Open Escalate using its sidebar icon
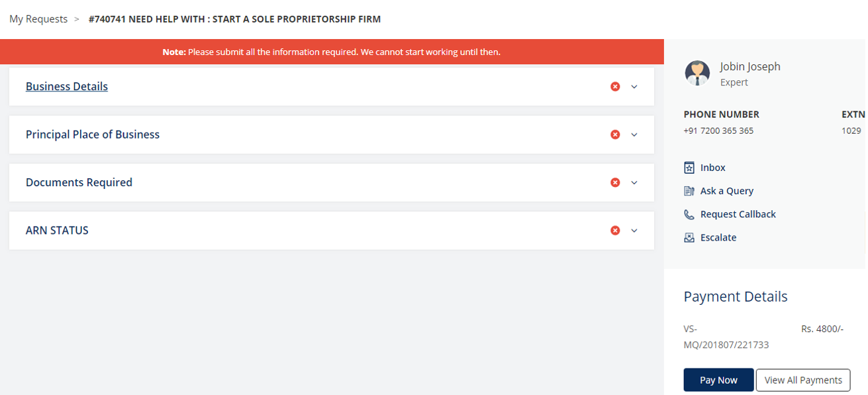 click(x=689, y=237)
